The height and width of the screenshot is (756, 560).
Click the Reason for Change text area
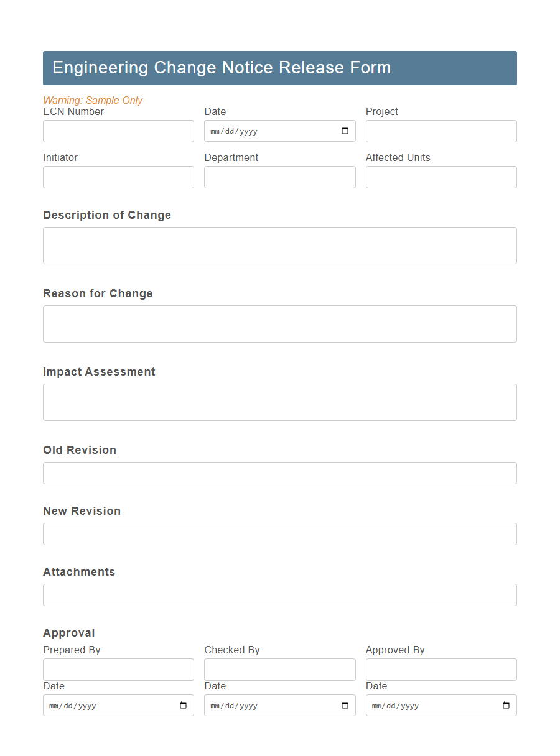[x=279, y=323]
